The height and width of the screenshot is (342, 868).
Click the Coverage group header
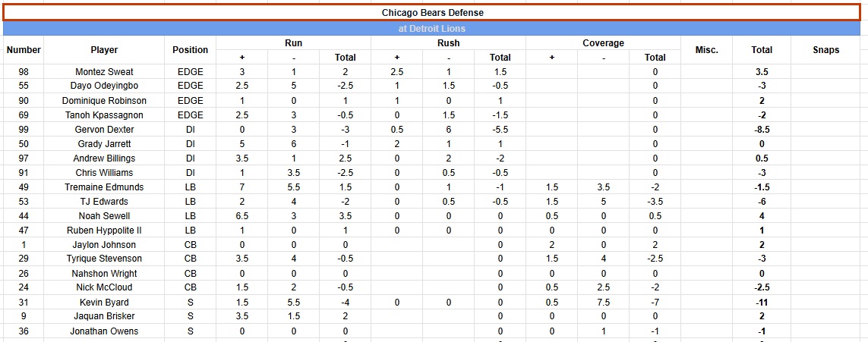point(603,43)
